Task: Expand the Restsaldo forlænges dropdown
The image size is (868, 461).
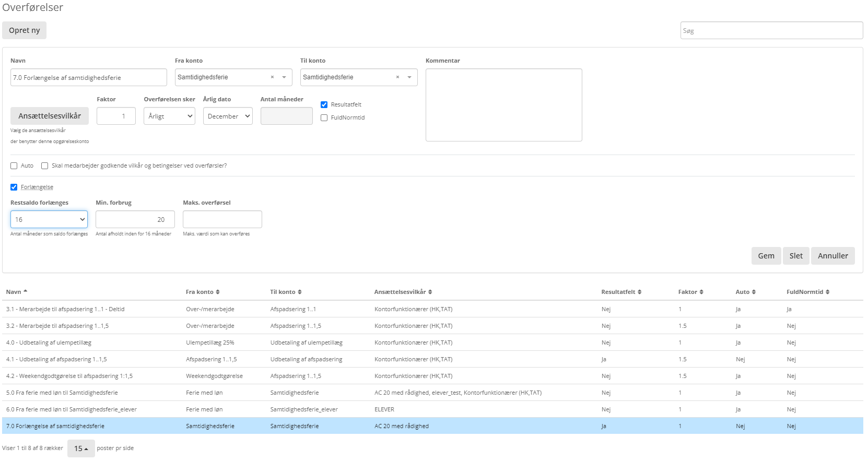Action: click(49, 219)
